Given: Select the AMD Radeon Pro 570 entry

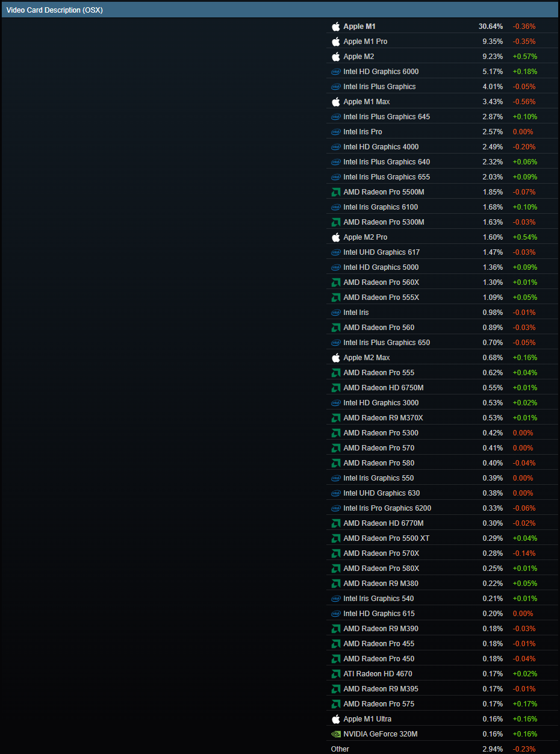Looking at the screenshot, I should (379, 448).
